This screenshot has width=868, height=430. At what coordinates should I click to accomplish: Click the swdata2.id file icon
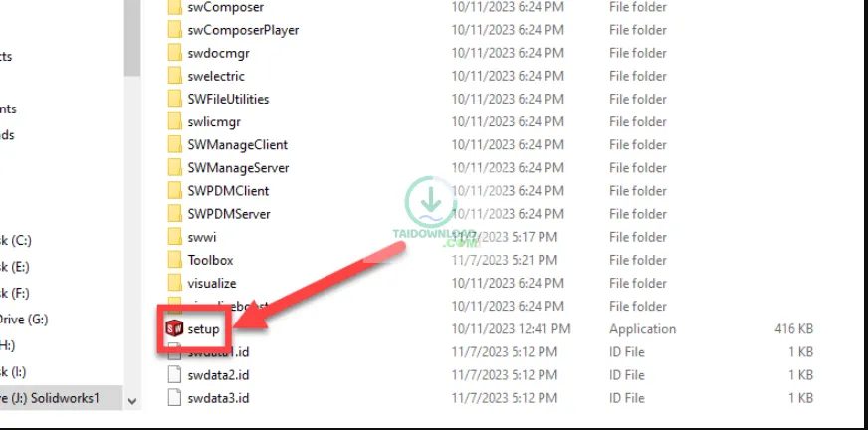(x=174, y=375)
